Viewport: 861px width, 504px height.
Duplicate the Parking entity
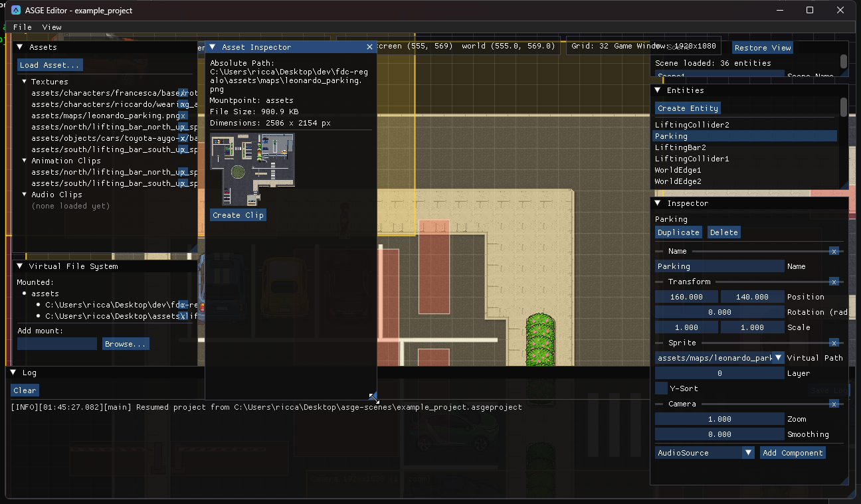point(678,232)
